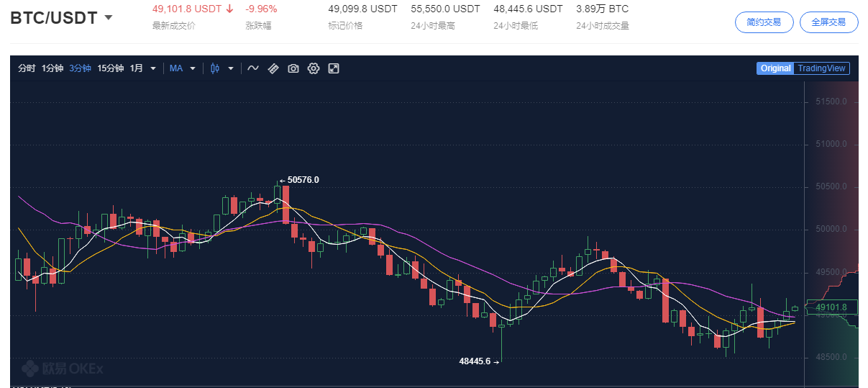868x388 pixels.
Task: Switch to the 15分钟 interval
Action: [x=111, y=68]
